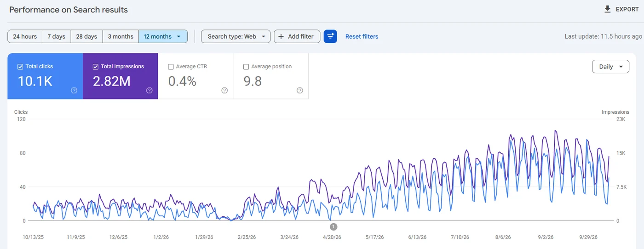Click the 7.5K impressions axis value
This screenshot has height=249, width=644.
(x=622, y=187)
